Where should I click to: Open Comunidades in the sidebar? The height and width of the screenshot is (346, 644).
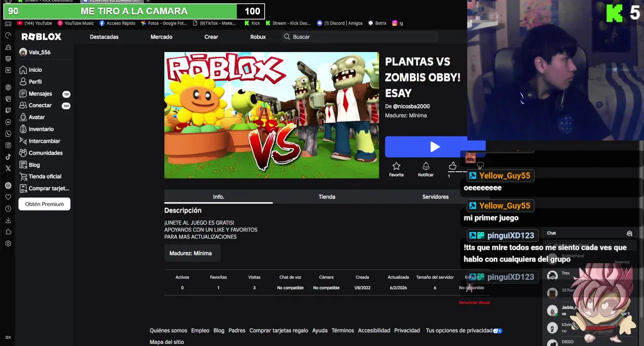(x=41, y=153)
